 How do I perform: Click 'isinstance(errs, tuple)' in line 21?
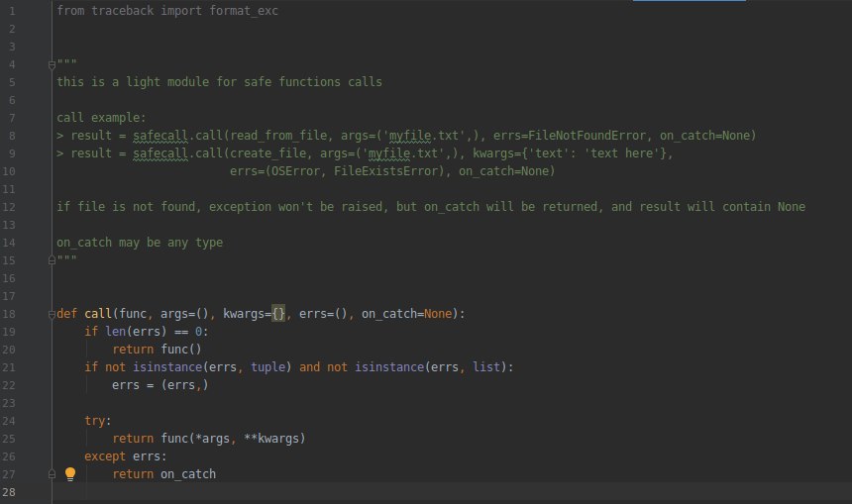click(212, 367)
